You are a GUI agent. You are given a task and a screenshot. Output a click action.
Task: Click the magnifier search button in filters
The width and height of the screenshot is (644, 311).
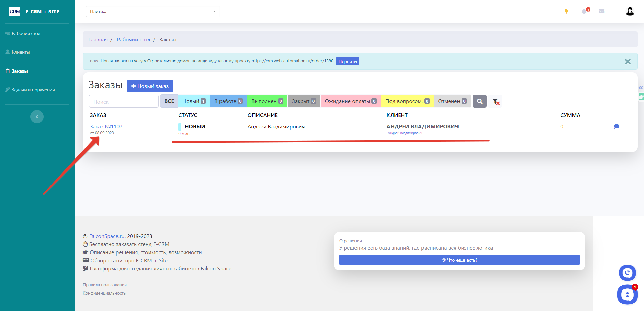pos(480,101)
